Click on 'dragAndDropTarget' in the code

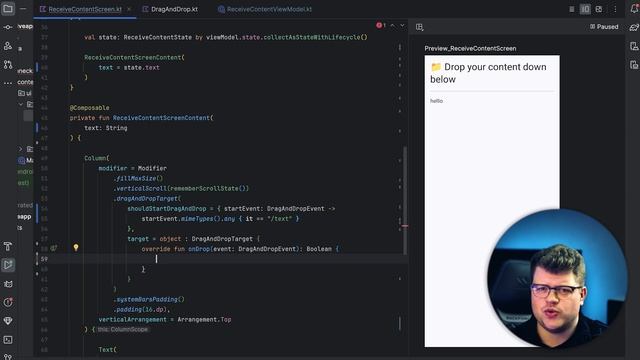point(147,198)
